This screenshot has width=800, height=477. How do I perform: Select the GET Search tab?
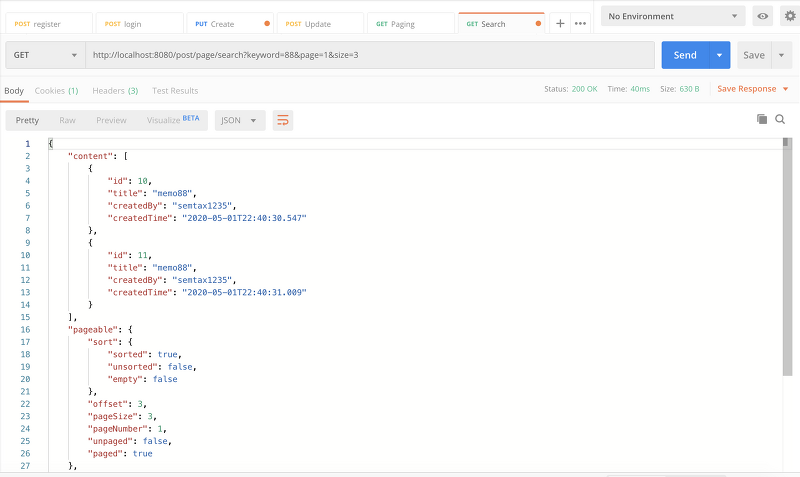coord(501,24)
